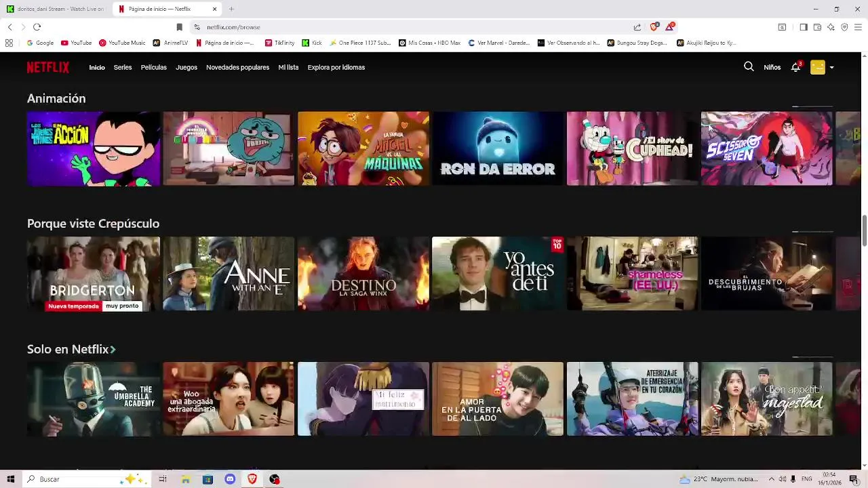Click the yellow profile avatar
The height and width of the screenshot is (488, 868).
coord(818,67)
